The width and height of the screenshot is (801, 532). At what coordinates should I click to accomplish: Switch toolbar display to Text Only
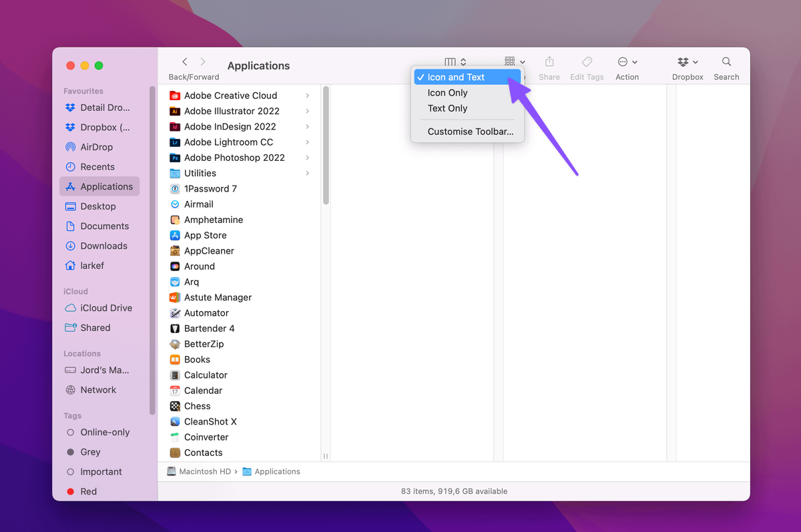pos(447,108)
